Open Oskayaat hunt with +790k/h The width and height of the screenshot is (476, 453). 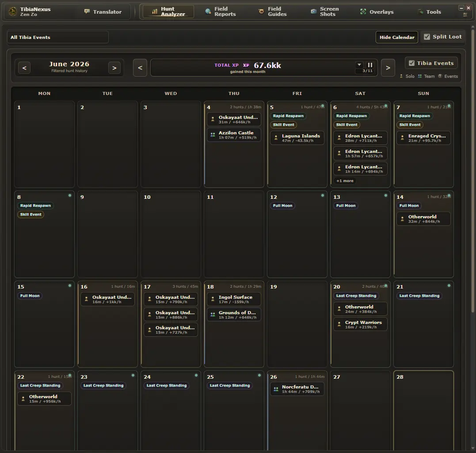pyautogui.click(x=171, y=299)
